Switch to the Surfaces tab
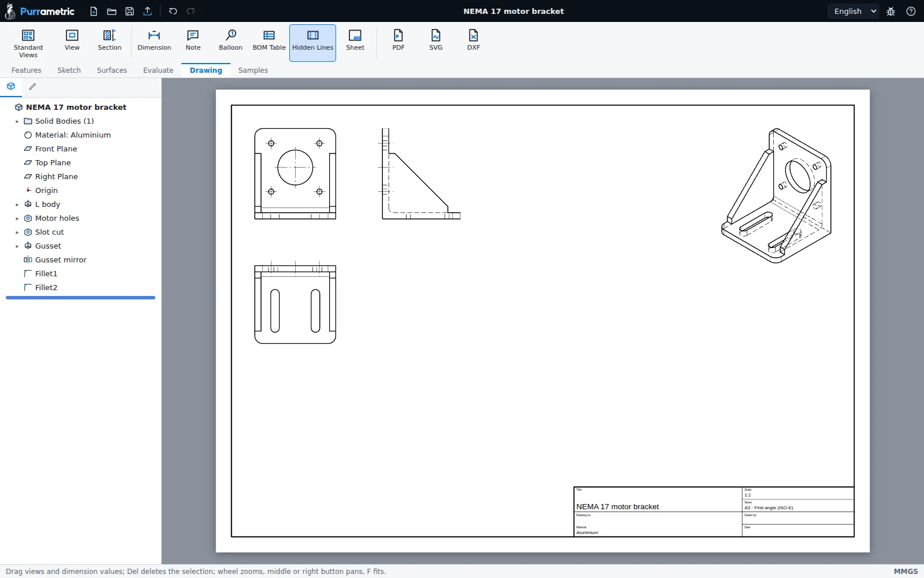The height and width of the screenshot is (578, 924). pyautogui.click(x=112, y=70)
